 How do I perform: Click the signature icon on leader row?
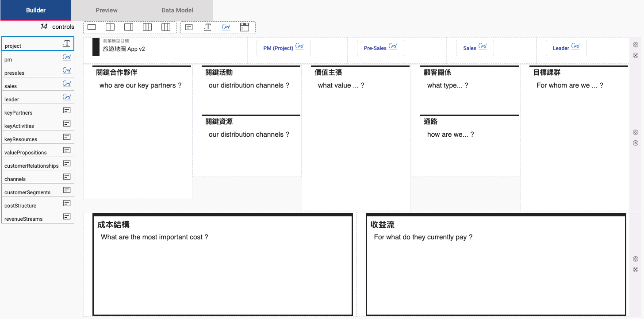pyautogui.click(x=67, y=97)
